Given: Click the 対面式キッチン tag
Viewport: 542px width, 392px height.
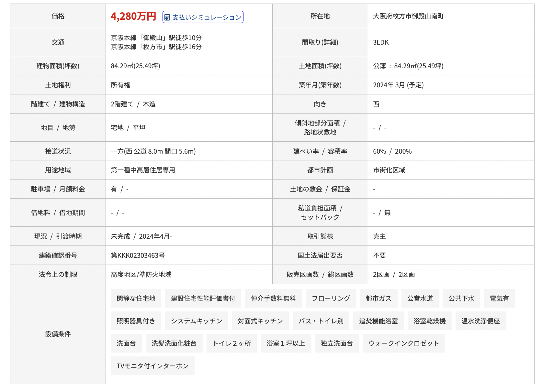Looking at the screenshot, I should pos(260,321).
